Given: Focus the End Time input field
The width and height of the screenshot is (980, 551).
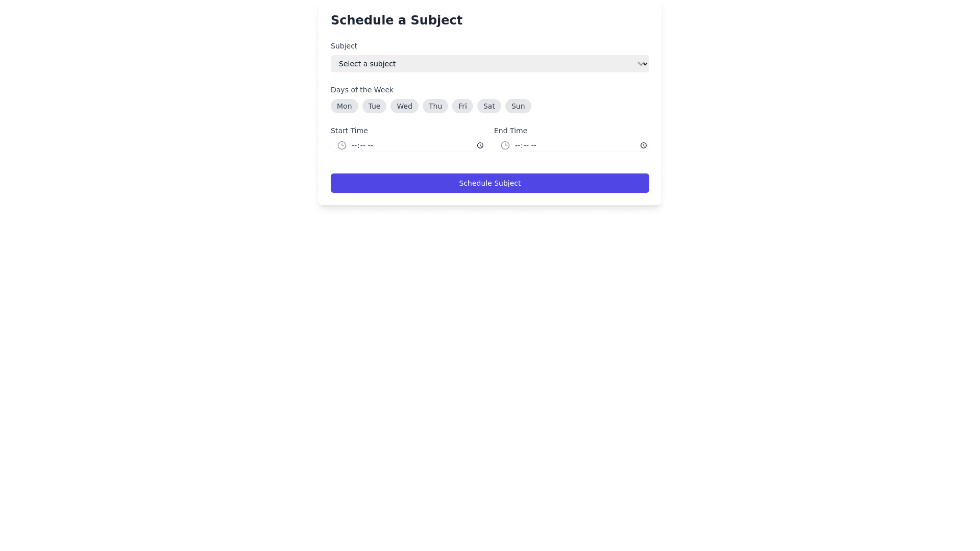Looking at the screenshot, I should coord(572,145).
